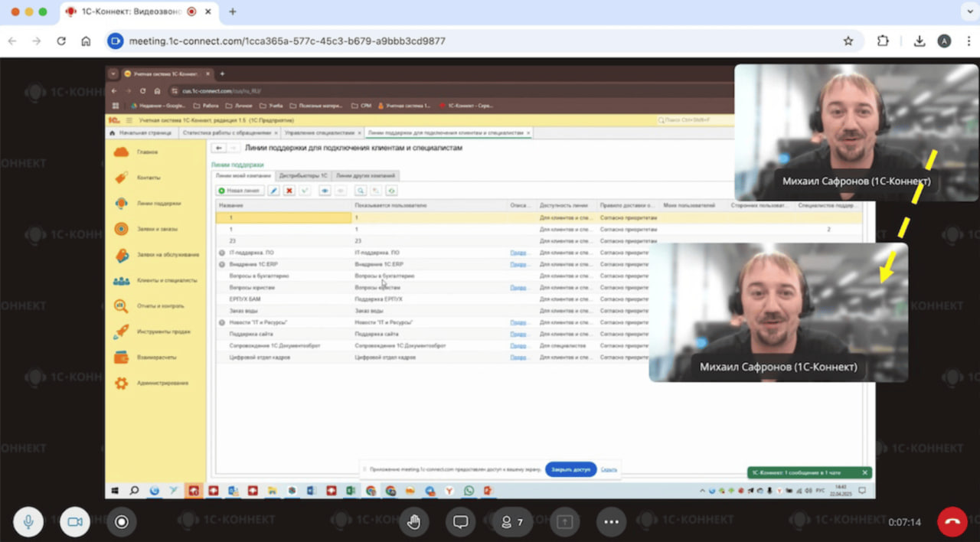Select the Вопросы в бухгалтерию row name
Image resolution: width=980 pixels, height=542 pixels.
[258, 276]
